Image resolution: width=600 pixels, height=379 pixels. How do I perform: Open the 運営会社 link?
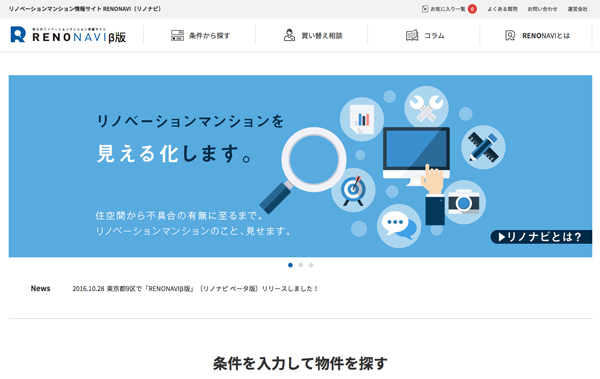click(x=577, y=9)
